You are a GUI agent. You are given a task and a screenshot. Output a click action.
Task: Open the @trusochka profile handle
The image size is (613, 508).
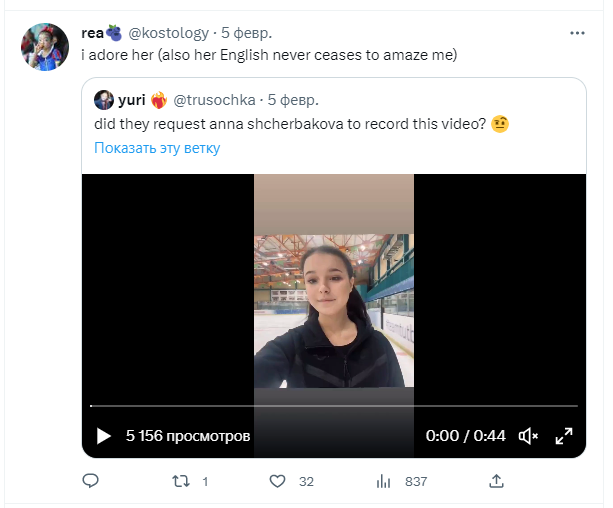(216, 100)
